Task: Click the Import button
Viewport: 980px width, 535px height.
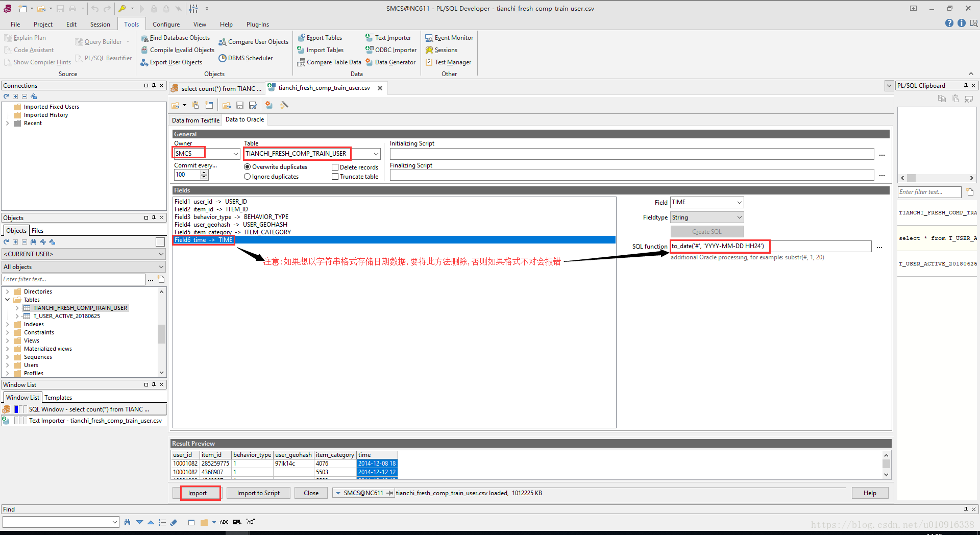Action: tap(198, 493)
